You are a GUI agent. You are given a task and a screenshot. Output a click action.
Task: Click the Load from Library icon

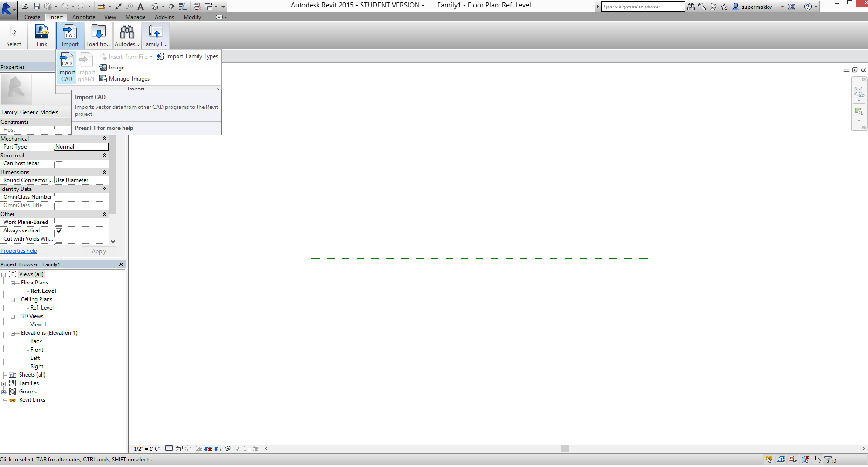coord(98,35)
